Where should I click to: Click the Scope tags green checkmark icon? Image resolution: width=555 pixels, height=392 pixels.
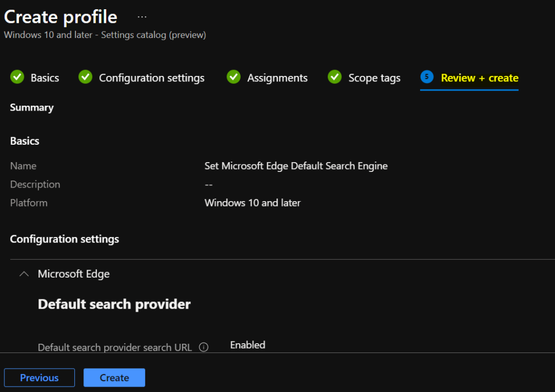point(334,77)
